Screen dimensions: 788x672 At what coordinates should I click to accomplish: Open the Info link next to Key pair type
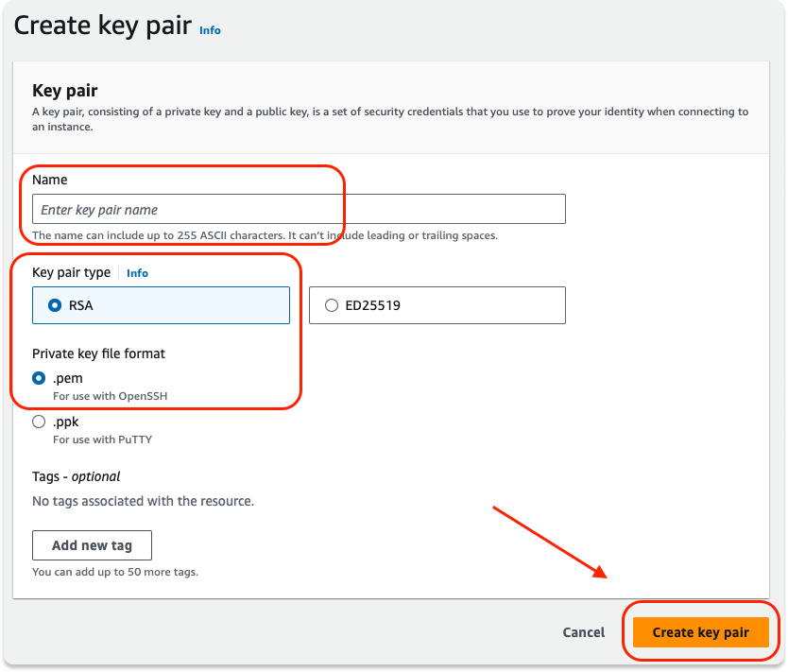tap(137, 273)
